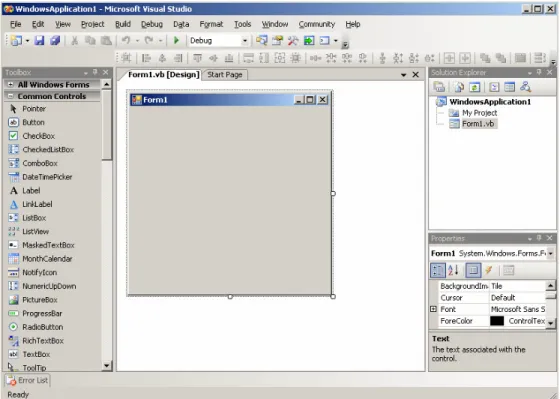Open the Toolbox wrench-hammer icon
Screen dimensions: 560x399
point(293,40)
